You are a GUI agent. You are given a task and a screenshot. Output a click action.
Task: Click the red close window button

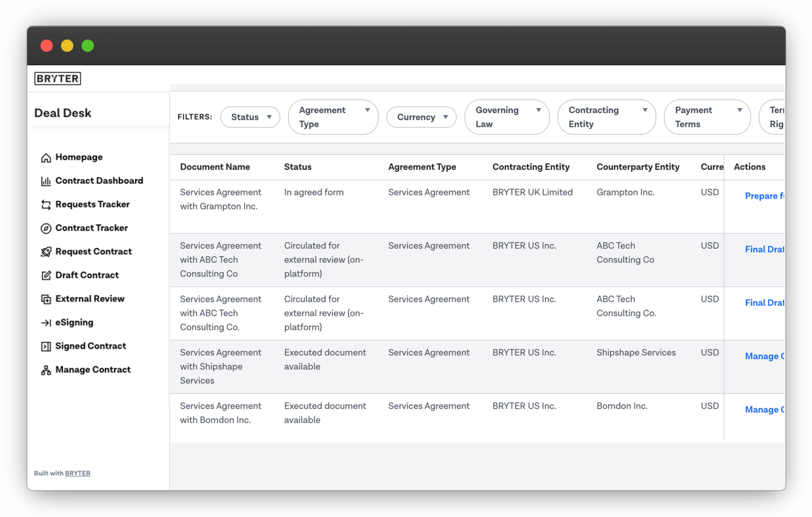pyautogui.click(x=46, y=46)
